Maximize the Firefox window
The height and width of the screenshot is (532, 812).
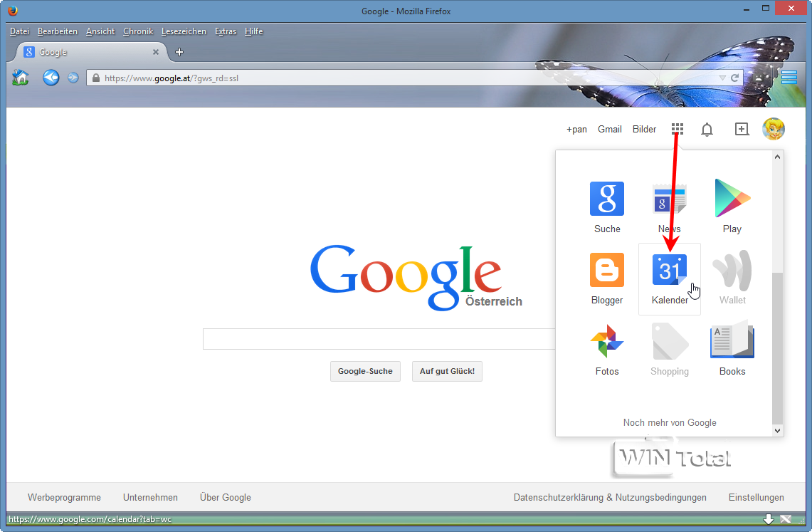point(766,9)
